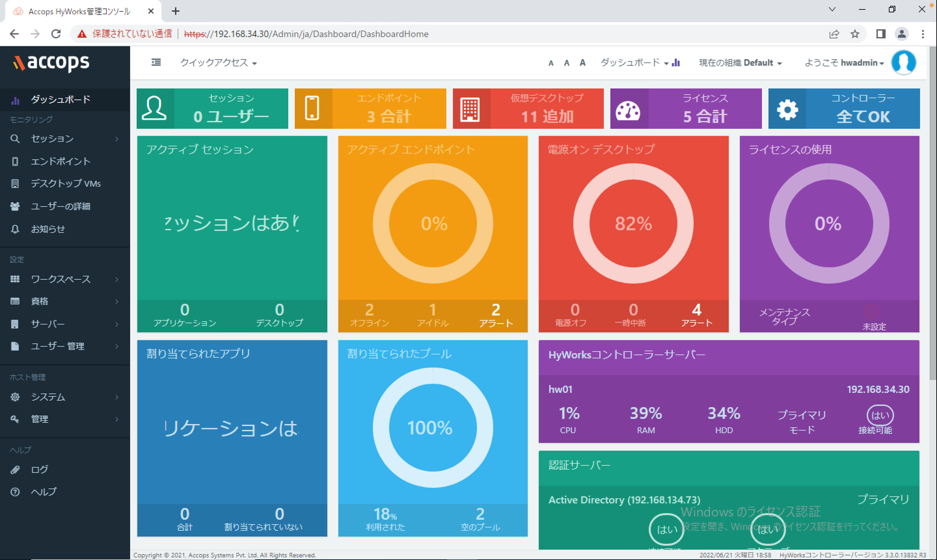Open a new browser tab
937x560 pixels.
tap(176, 11)
